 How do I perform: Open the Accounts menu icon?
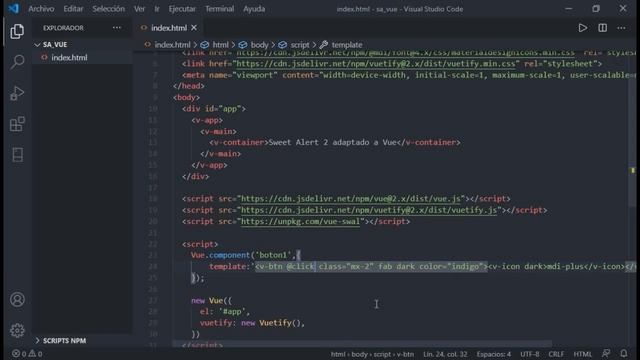(x=17, y=300)
